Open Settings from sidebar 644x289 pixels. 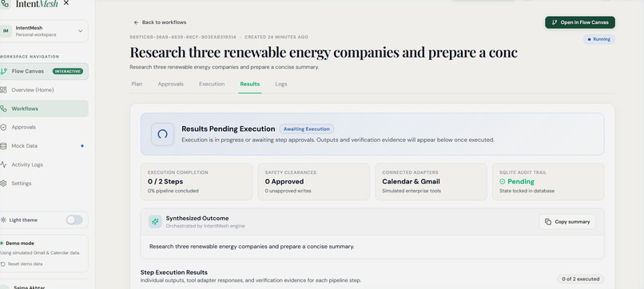(43, 183)
